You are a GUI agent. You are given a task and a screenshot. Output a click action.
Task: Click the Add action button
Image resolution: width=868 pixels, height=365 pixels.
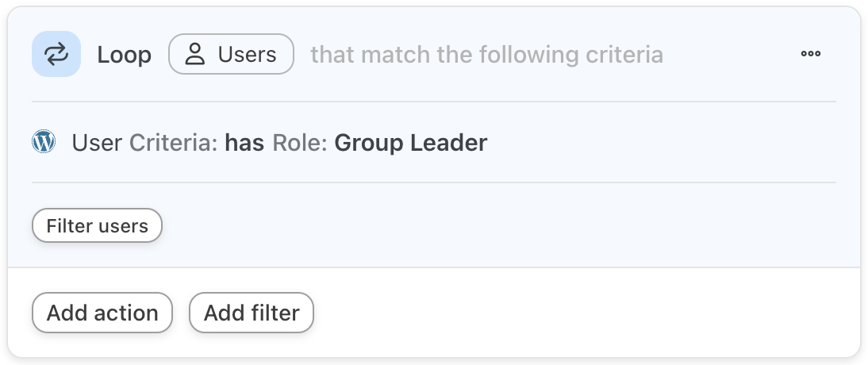tap(102, 313)
